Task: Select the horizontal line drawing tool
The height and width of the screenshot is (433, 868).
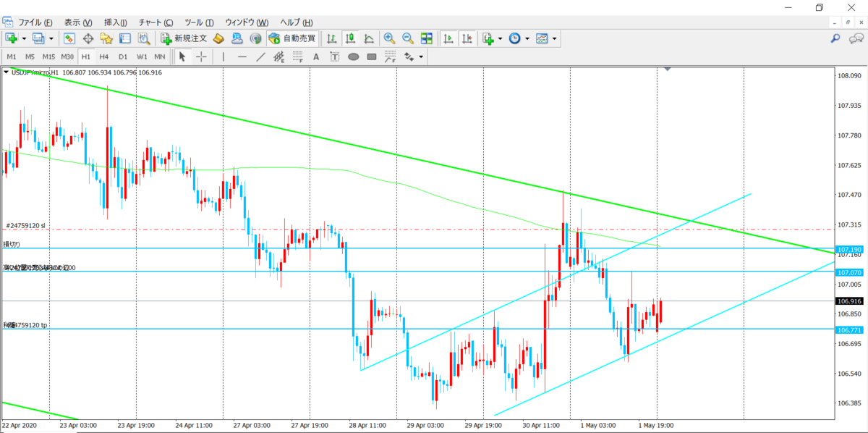Action: click(x=242, y=56)
